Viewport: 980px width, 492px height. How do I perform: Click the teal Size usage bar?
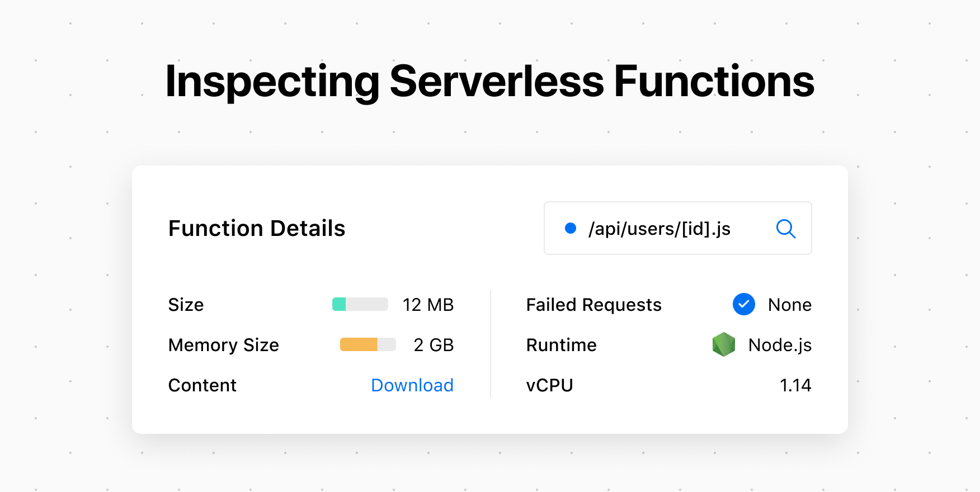(x=360, y=304)
